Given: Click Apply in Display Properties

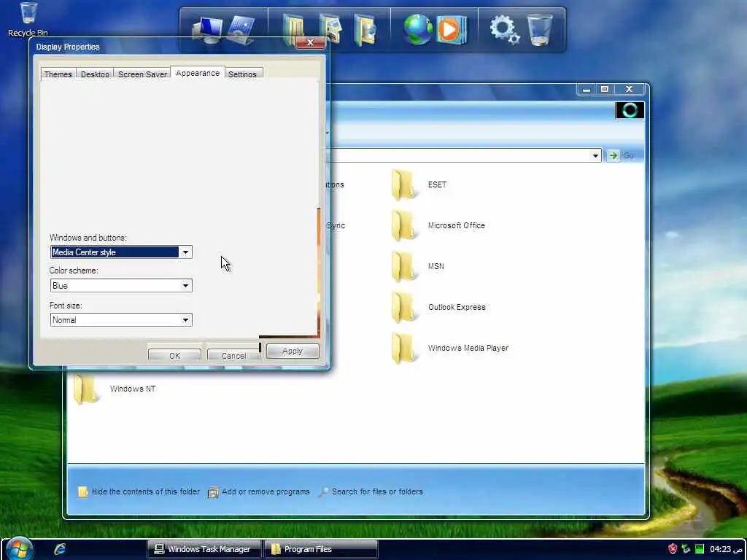Looking at the screenshot, I should [293, 351].
